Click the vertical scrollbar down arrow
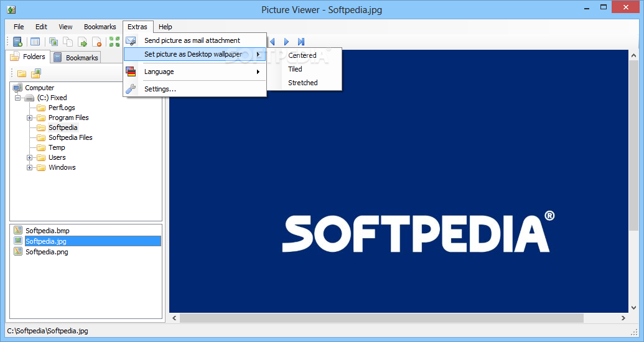644x342 pixels. point(633,308)
